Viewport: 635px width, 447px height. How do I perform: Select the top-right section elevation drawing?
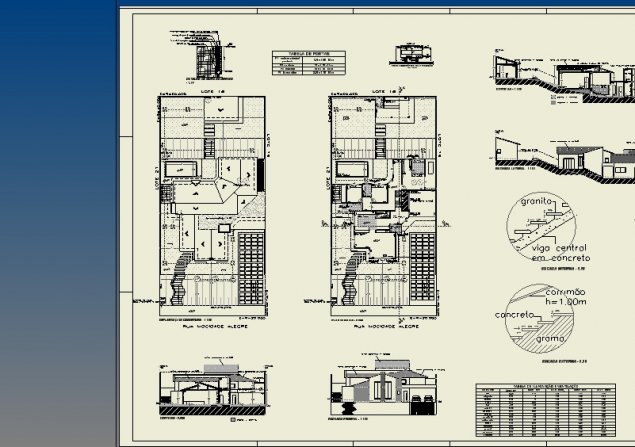pyautogui.click(x=562, y=74)
